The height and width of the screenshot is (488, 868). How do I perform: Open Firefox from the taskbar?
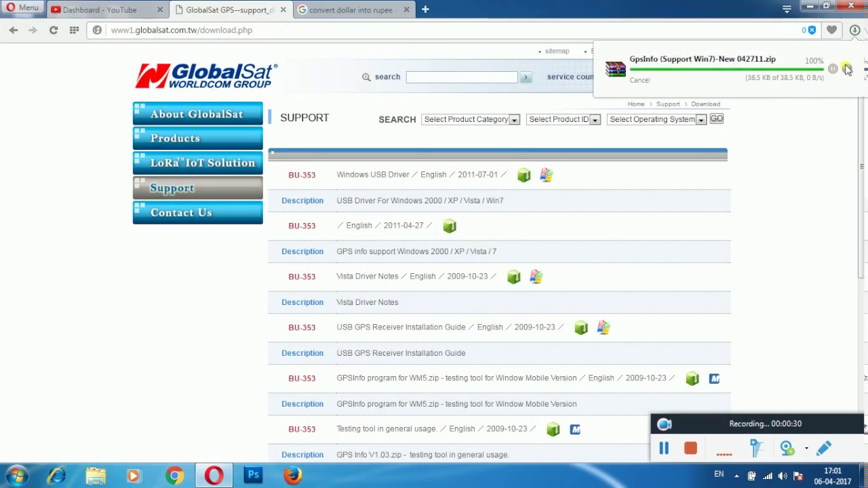click(293, 476)
